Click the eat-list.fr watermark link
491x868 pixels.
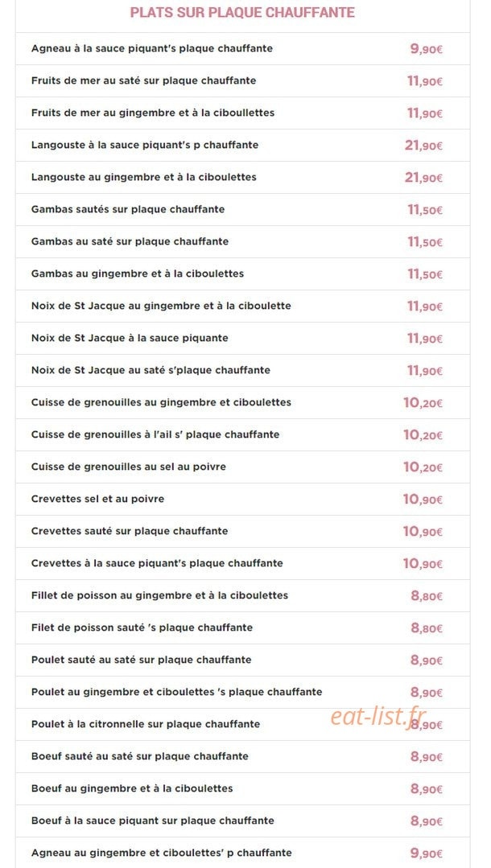coord(378,718)
